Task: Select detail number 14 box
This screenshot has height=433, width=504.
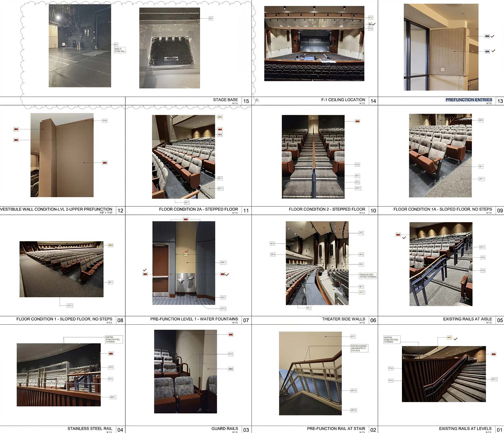Action: [373, 101]
